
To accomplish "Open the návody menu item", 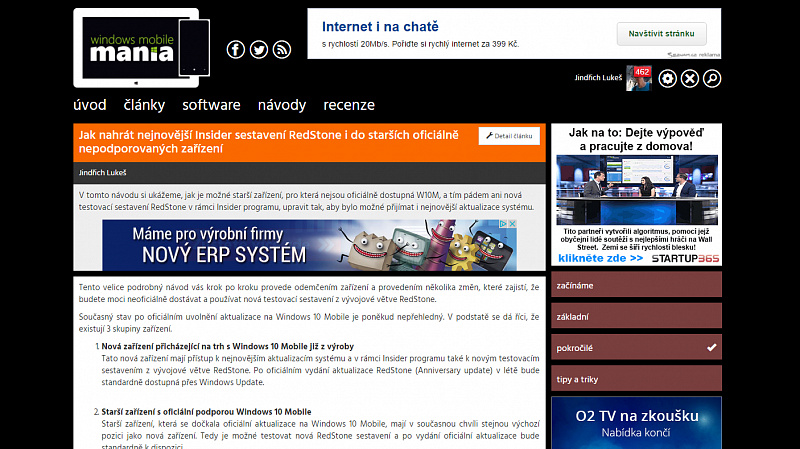I will click(x=282, y=105).
